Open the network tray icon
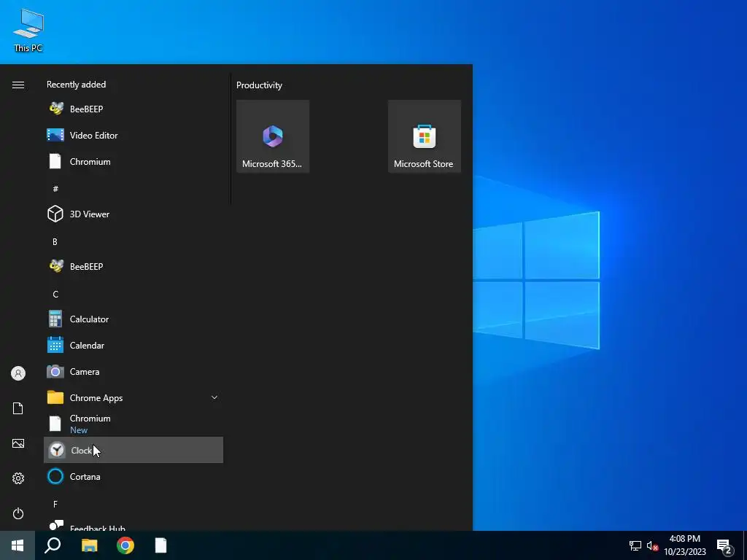Image resolution: width=747 pixels, height=560 pixels. (x=635, y=545)
